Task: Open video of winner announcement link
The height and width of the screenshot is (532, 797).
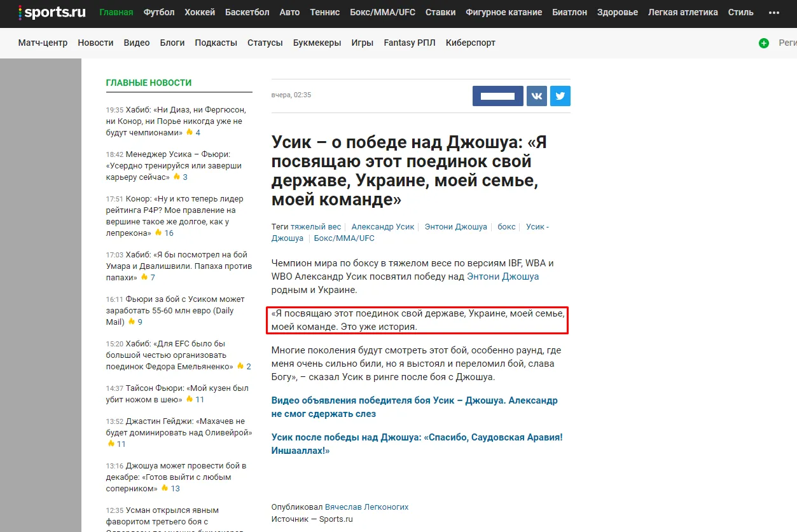Action: tap(415, 407)
